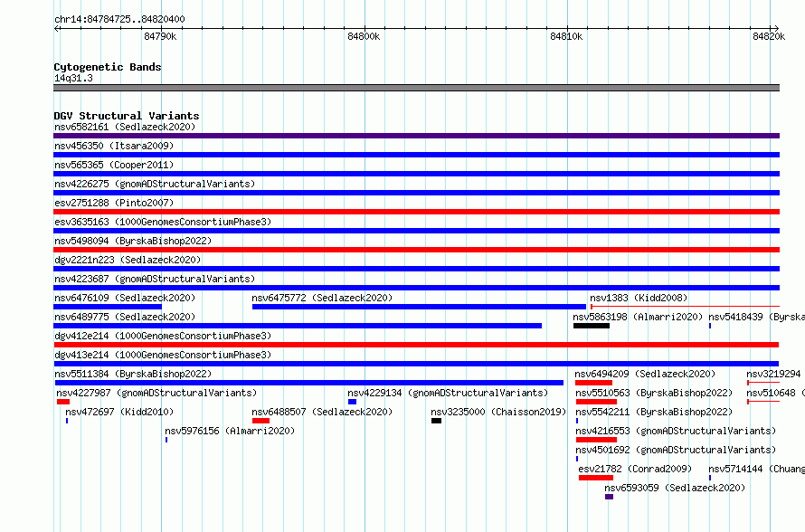805x532 pixels.
Task: Select nsv5510563 (ByrskaBishop2022) label
Action: click(654, 393)
